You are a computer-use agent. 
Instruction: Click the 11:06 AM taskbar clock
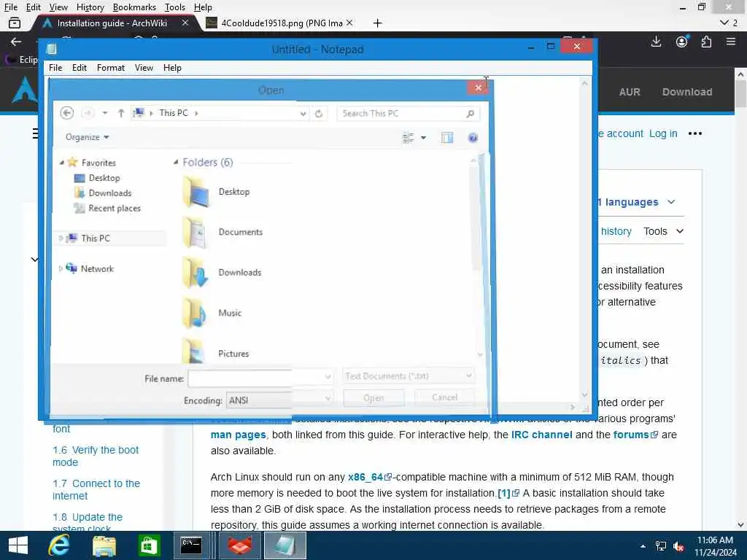[715, 540]
